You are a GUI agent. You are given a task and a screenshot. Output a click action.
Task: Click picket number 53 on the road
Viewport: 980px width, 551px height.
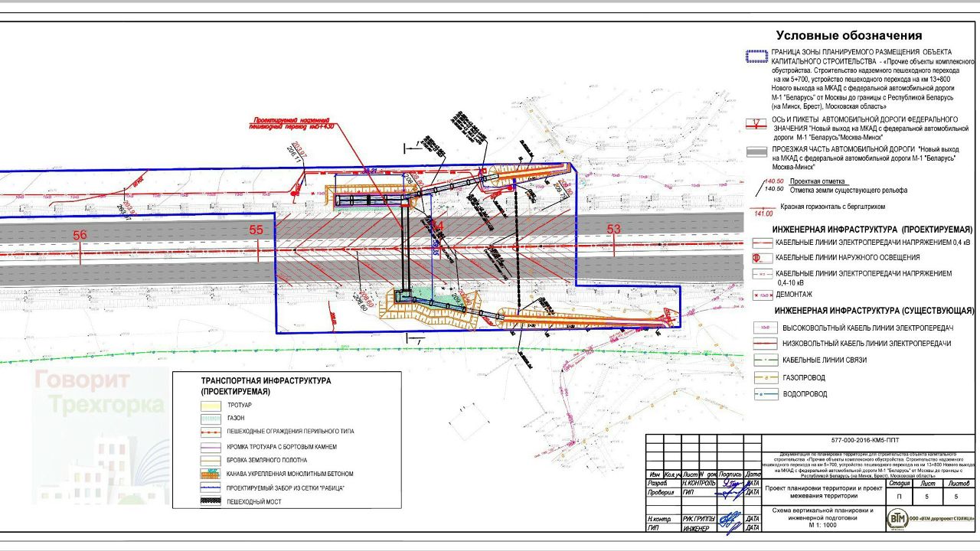click(x=613, y=229)
